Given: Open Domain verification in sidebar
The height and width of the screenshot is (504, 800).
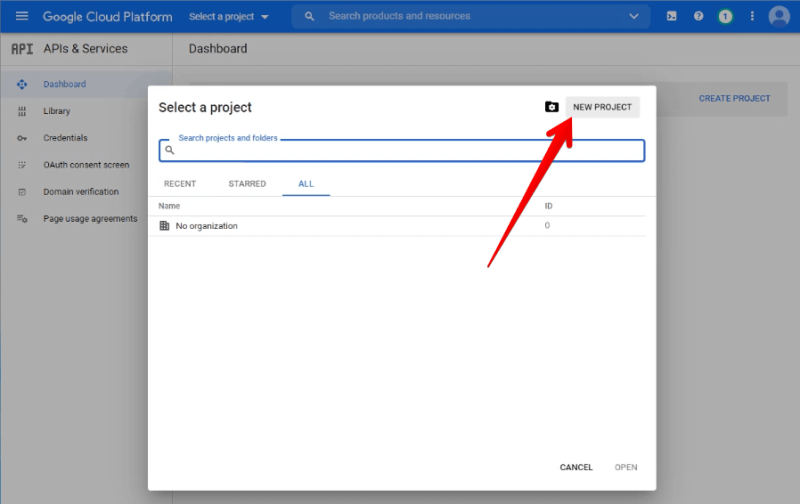Looking at the screenshot, I should 81,192.
